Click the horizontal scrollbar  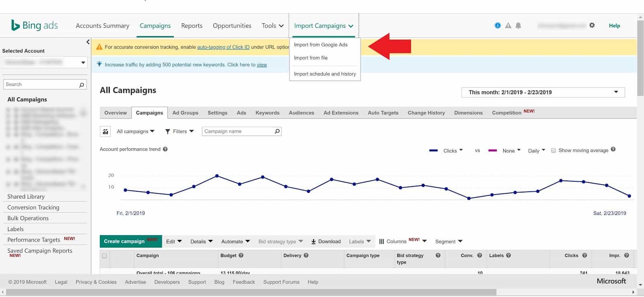click(x=251, y=292)
